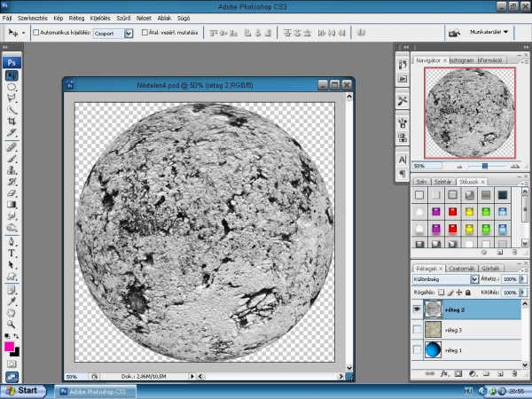Toggle lock image pixels brush icon
Image resolution: width=532 pixels, height=399 pixels.
(450, 293)
